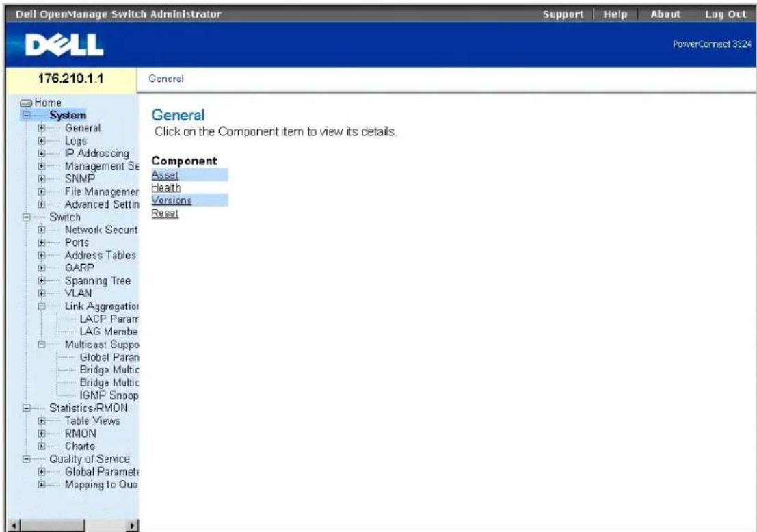Select GARP in the tree

click(x=79, y=268)
